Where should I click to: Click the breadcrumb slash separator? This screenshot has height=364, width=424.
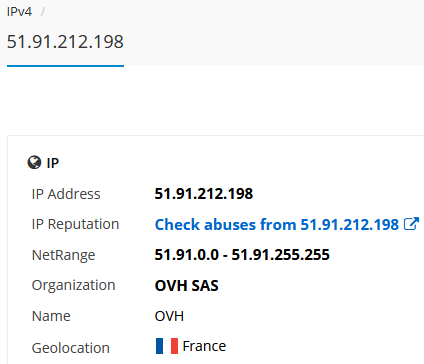tap(43, 12)
